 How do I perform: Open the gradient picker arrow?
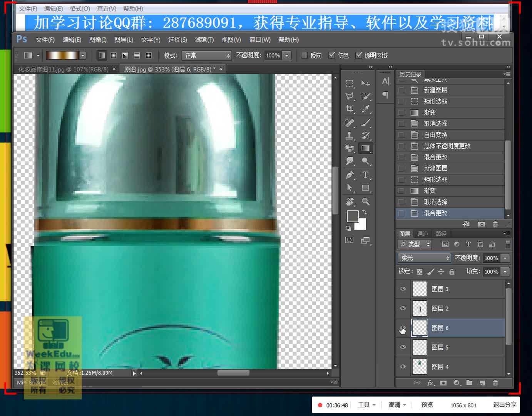click(82, 55)
